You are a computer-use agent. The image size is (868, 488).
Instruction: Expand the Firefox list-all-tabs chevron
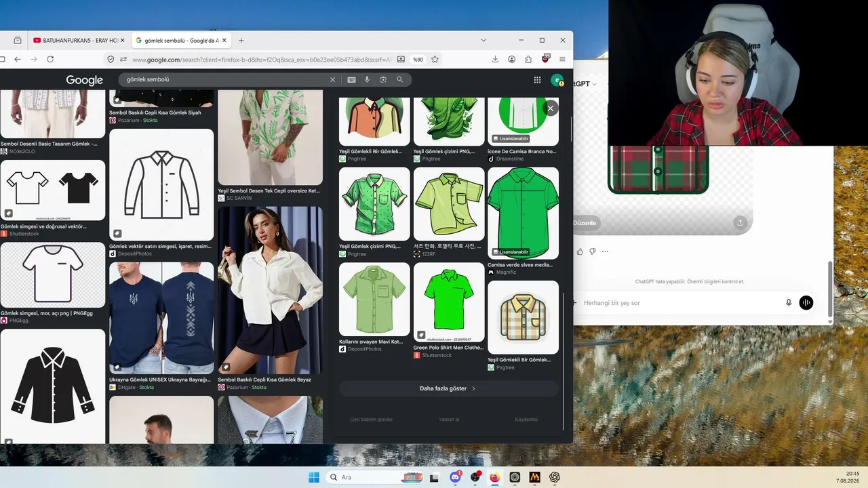point(484,41)
